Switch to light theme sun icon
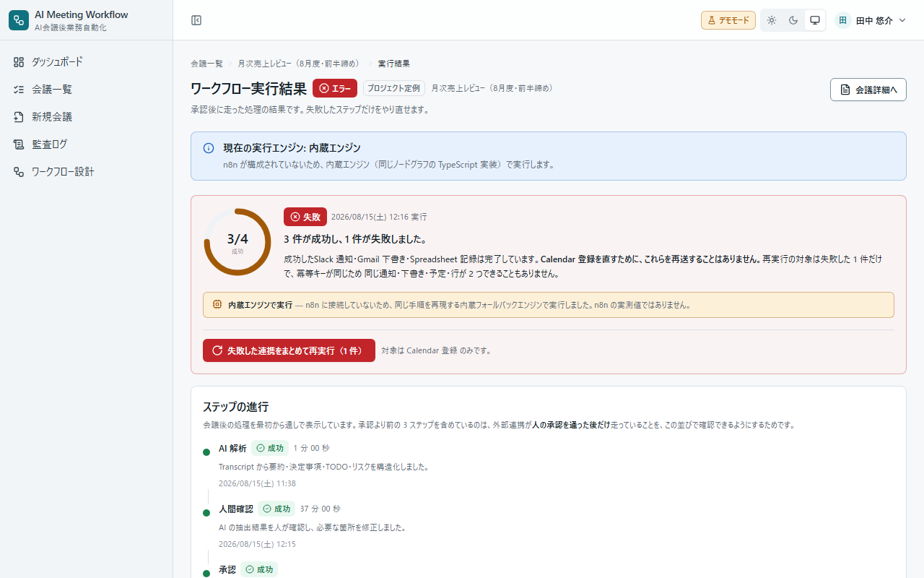Image resolution: width=924 pixels, height=578 pixels. pyautogui.click(x=772, y=20)
